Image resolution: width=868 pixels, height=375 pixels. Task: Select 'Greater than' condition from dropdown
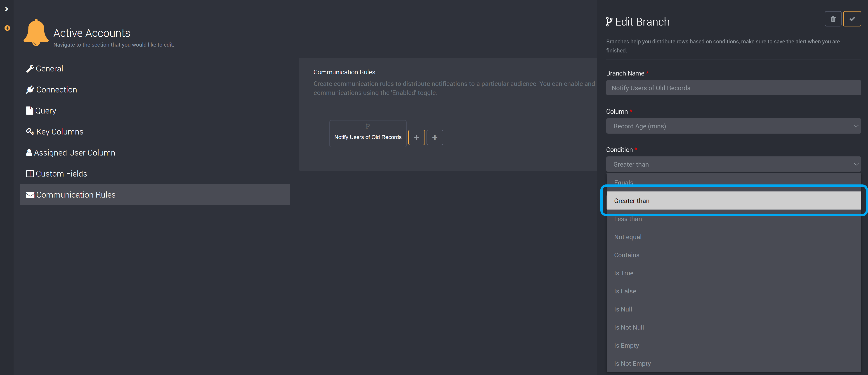click(733, 200)
